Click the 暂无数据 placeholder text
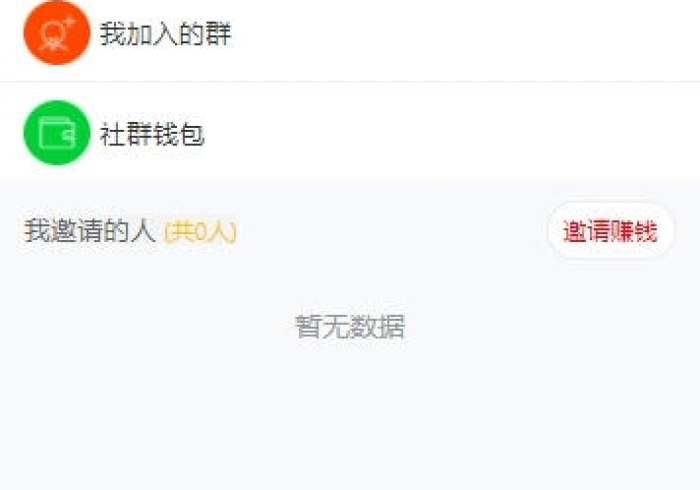 350,327
